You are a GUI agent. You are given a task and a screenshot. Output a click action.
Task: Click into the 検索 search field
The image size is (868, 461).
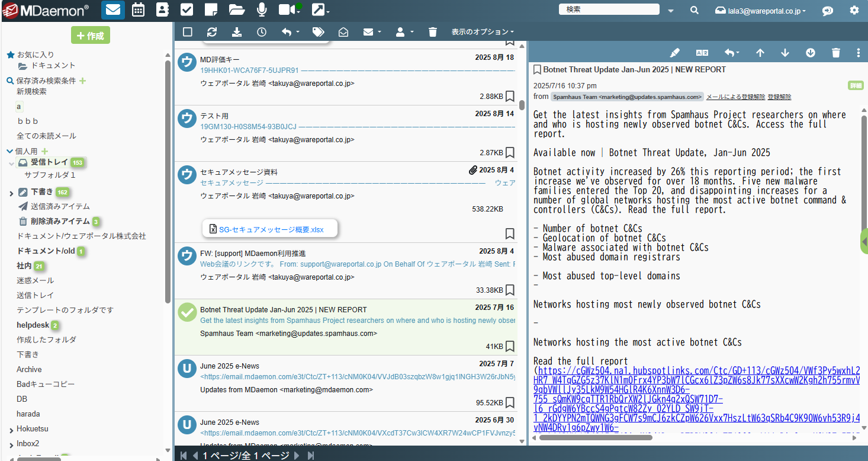click(x=608, y=9)
